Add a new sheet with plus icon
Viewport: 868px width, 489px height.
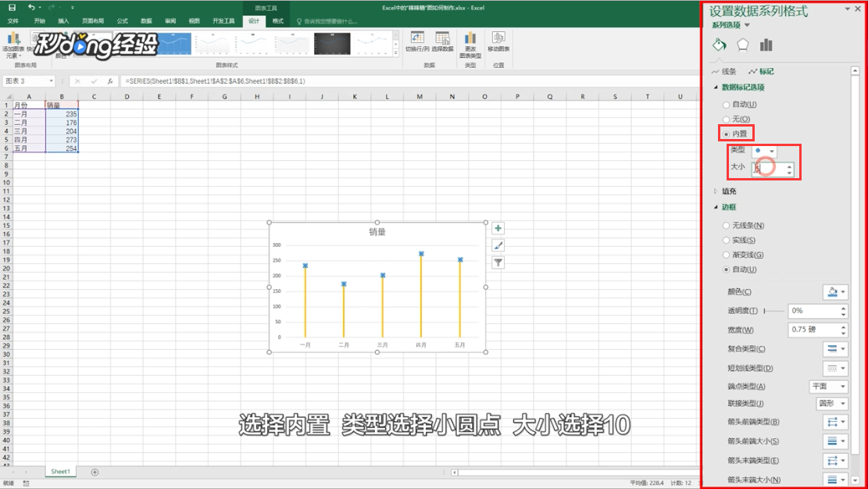click(95, 472)
